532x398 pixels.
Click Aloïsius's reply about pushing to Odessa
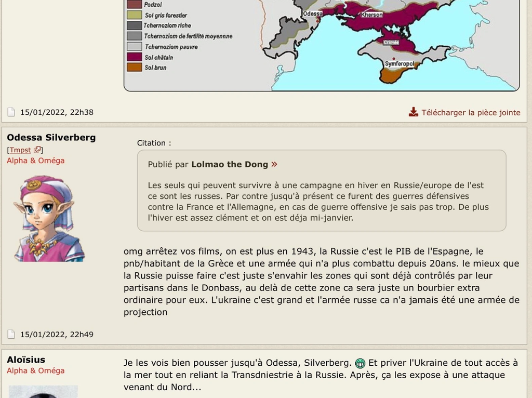coord(321,375)
